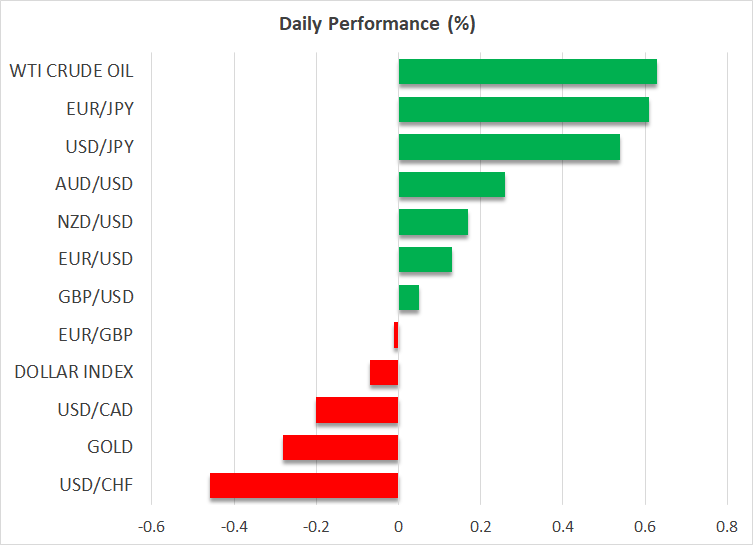Click the small GBP/USD green bar
Screen dimensions: 753x545
pos(409,297)
